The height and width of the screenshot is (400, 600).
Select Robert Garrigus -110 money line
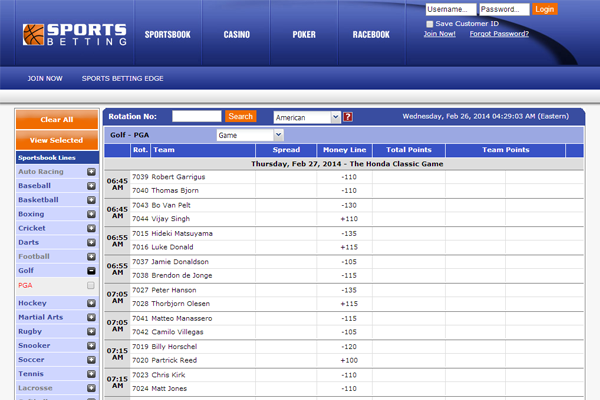click(x=349, y=177)
